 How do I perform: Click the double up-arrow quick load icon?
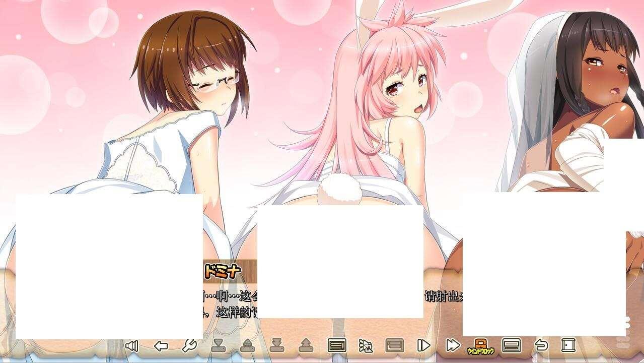coord(306,345)
